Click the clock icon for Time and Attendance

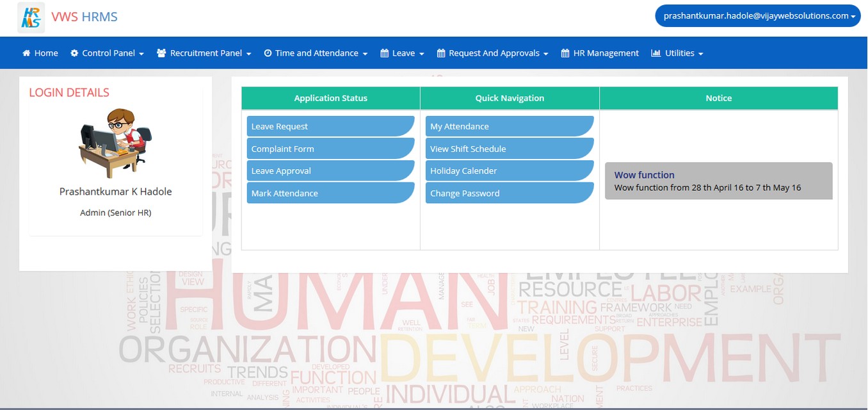pos(268,53)
